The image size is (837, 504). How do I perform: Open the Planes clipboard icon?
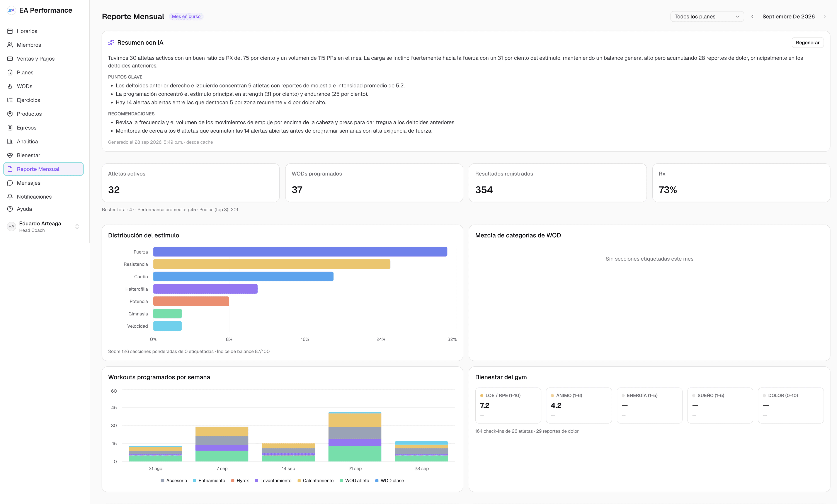[10, 72]
